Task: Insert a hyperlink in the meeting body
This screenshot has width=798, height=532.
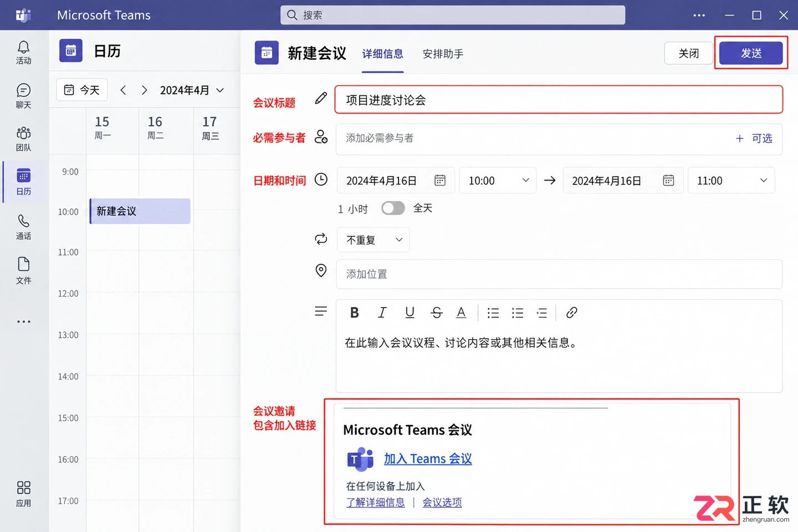Action: [x=572, y=313]
